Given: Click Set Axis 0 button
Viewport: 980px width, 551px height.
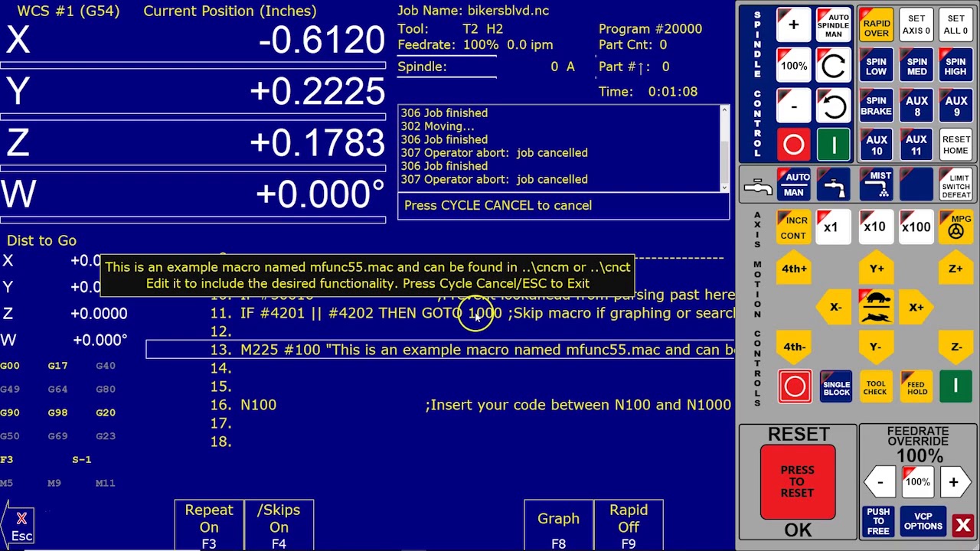Looking at the screenshot, I should 916,25.
